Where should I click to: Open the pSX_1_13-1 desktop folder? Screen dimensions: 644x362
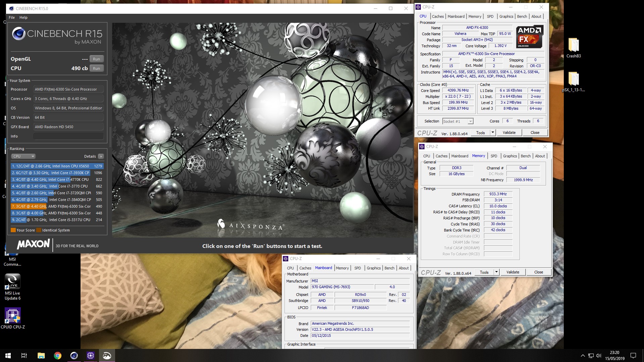[x=573, y=82]
